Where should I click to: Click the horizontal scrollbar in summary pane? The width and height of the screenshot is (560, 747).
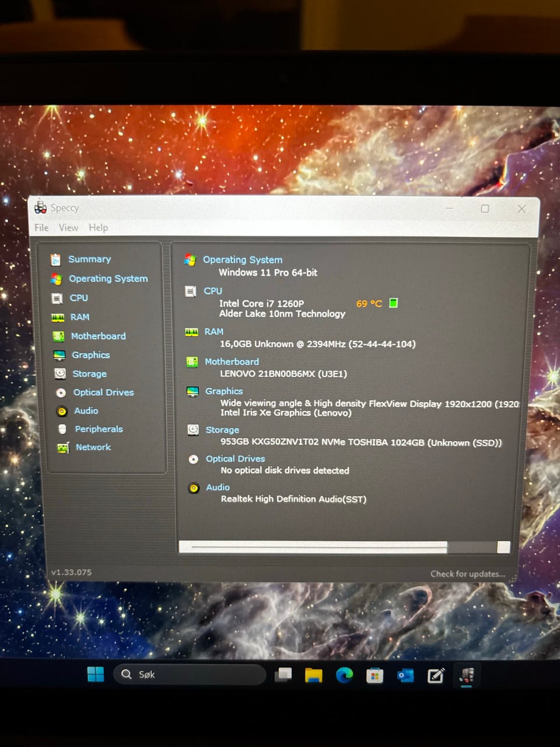coord(318,547)
